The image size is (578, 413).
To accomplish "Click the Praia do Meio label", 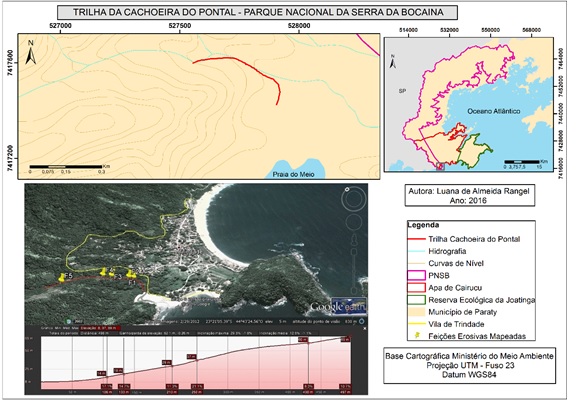I will (293, 174).
